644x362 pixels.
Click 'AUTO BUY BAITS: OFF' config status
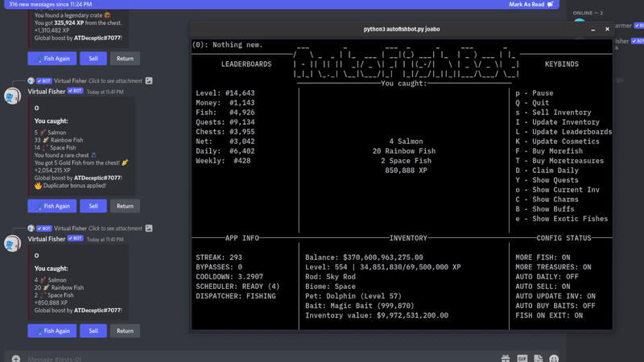pyautogui.click(x=555, y=306)
